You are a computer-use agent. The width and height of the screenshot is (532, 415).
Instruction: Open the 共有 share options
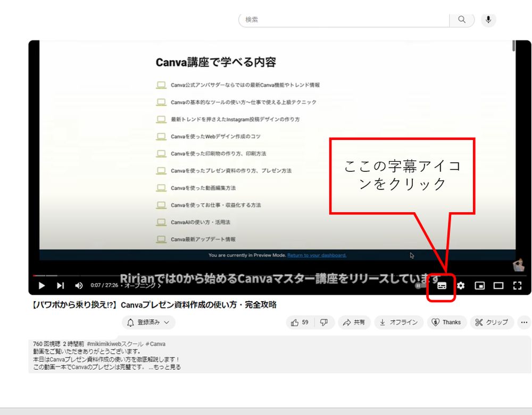pos(354,322)
